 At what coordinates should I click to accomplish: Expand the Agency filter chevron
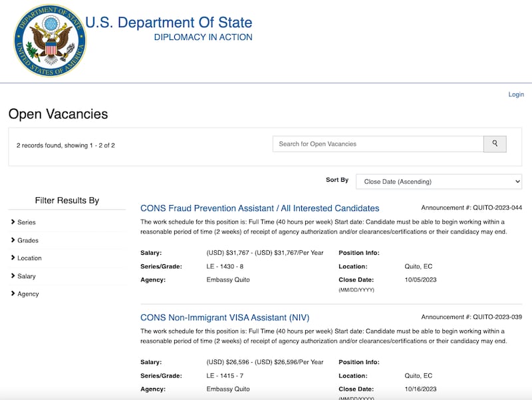[x=13, y=294]
